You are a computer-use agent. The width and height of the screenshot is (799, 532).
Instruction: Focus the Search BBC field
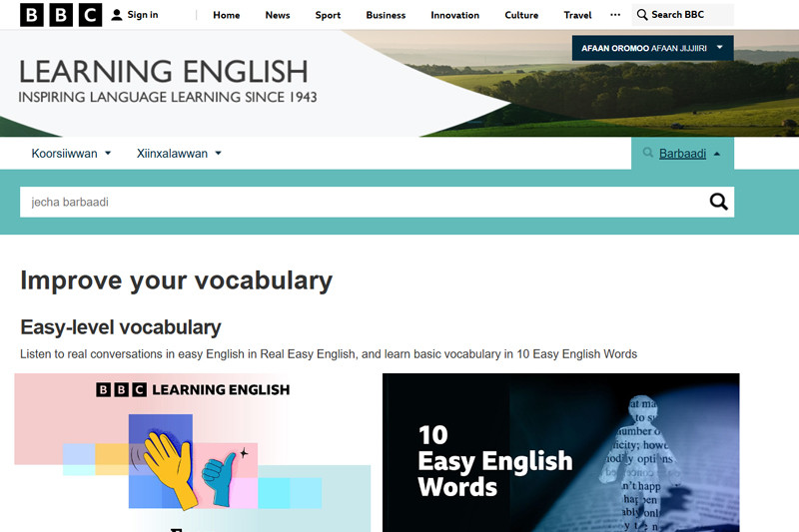coord(683,15)
